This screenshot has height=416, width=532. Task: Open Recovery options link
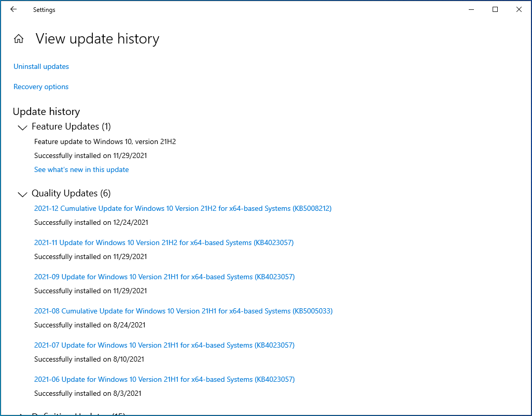click(x=41, y=87)
